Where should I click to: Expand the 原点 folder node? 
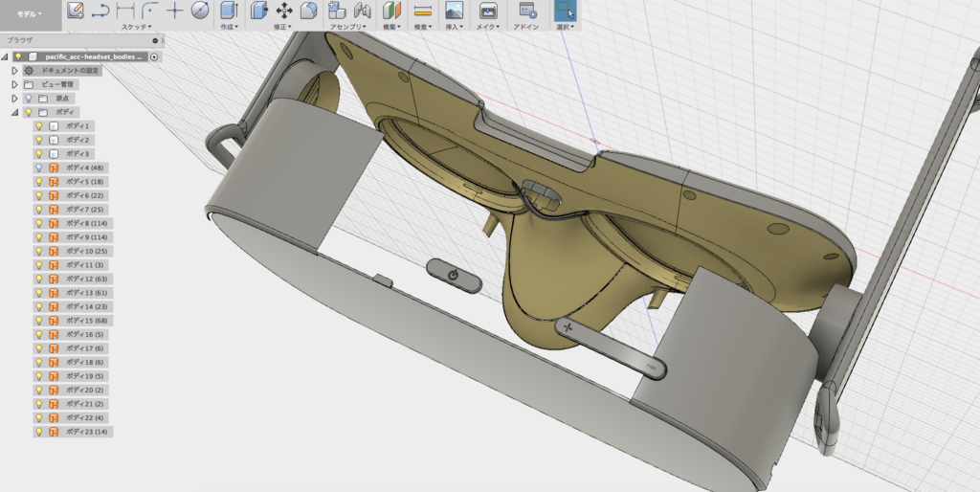[15, 99]
